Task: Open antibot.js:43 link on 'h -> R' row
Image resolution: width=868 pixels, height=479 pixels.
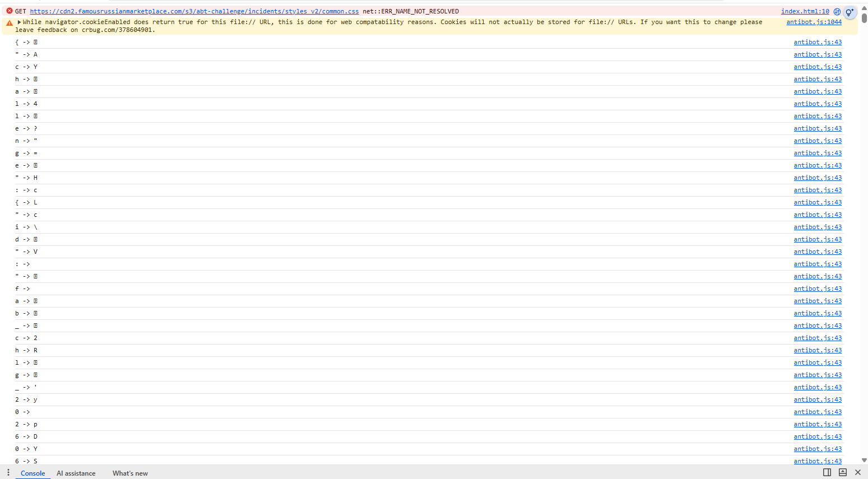Action: coord(818,350)
